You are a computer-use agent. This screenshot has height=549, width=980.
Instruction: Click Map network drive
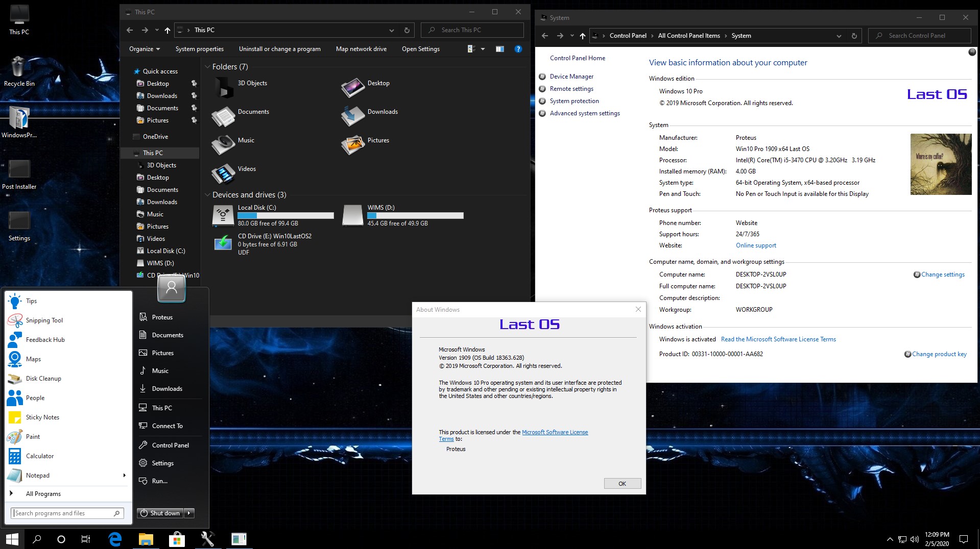tap(361, 49)
